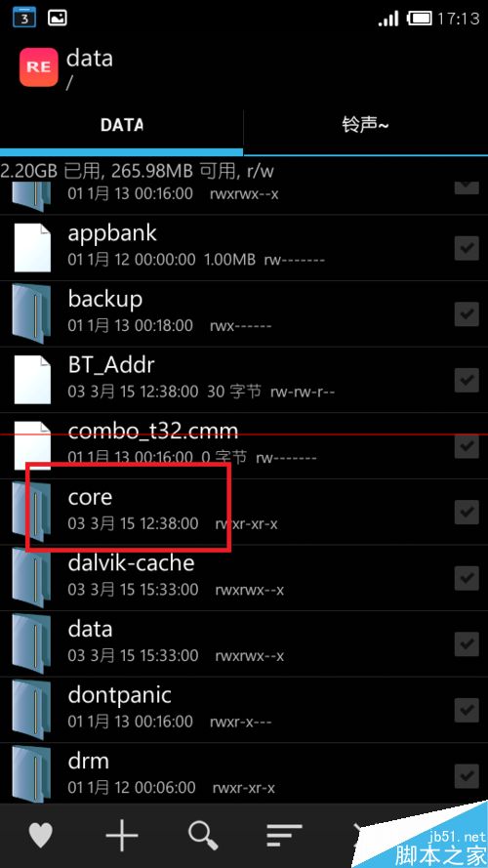Open the data folder entry
488x868 pixels.
pyautogui.click(x=244, y=643)
